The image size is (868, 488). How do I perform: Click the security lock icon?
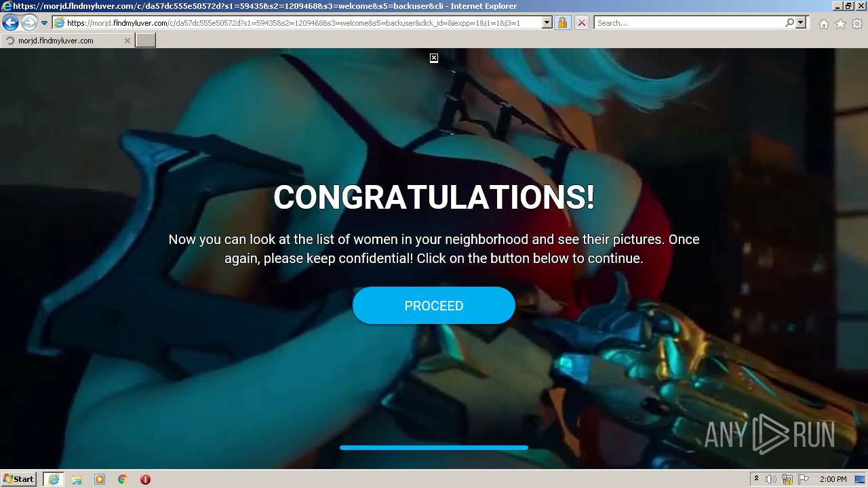click(562, 23)
